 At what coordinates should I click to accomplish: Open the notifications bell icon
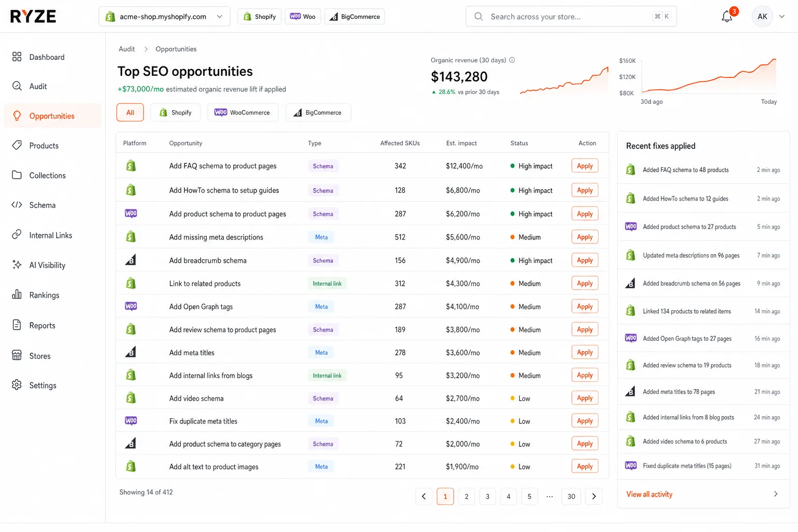[x=727, y=17]
